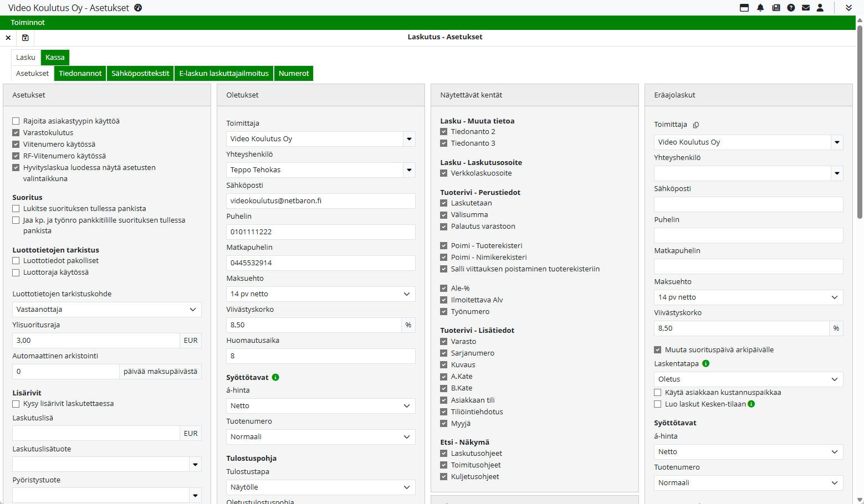The height and width of the screenshot is (504, 864).
Task: Open the help question mark icon
Action: pos(791,8)
